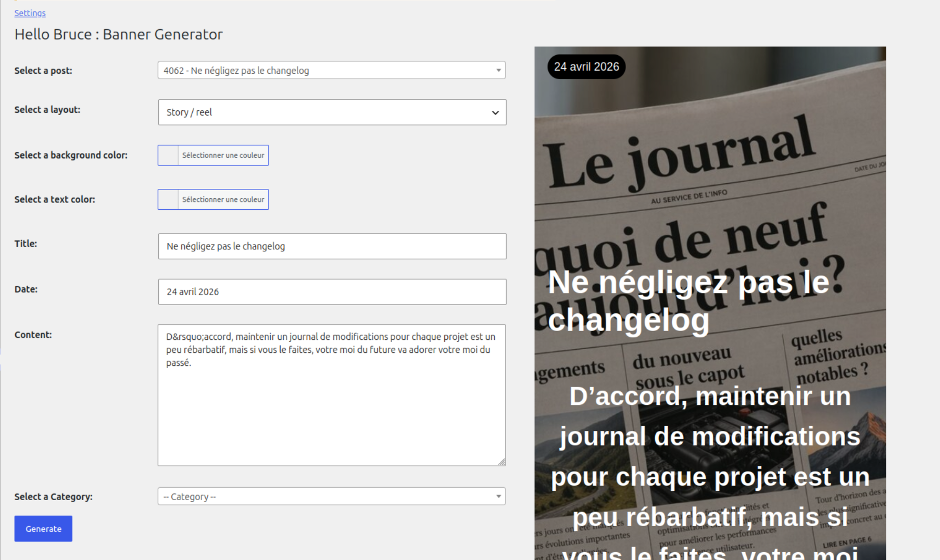The image size is (940, 560).
Task: Click the 'Select a post:' label
Action: 43,71
